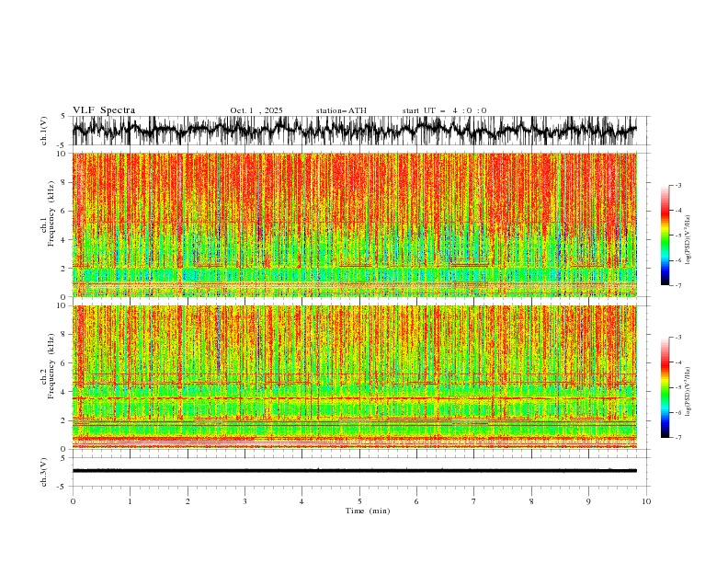The height and width of the screenshot is (563, 728).
Task: Click the '1' tick on time axis
Action: (x=130, y=501)
